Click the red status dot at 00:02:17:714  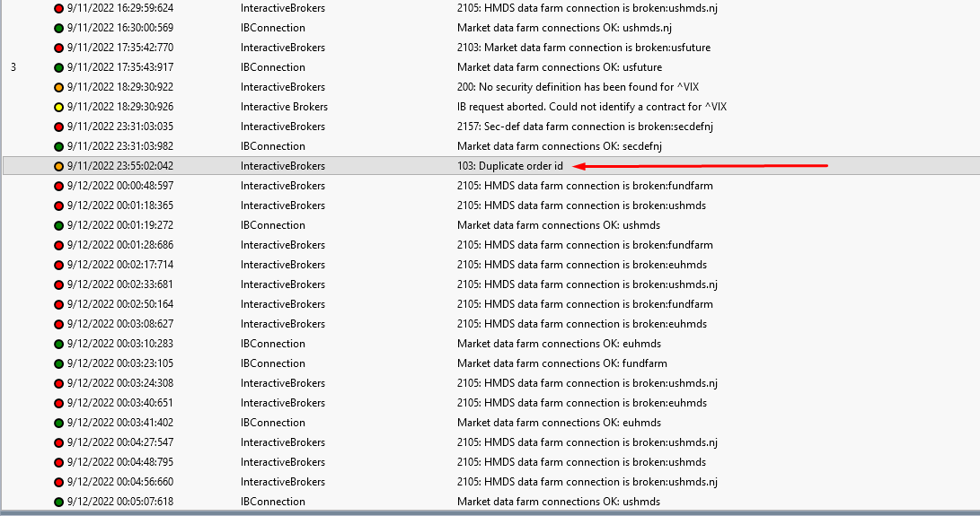coord(58,266)
